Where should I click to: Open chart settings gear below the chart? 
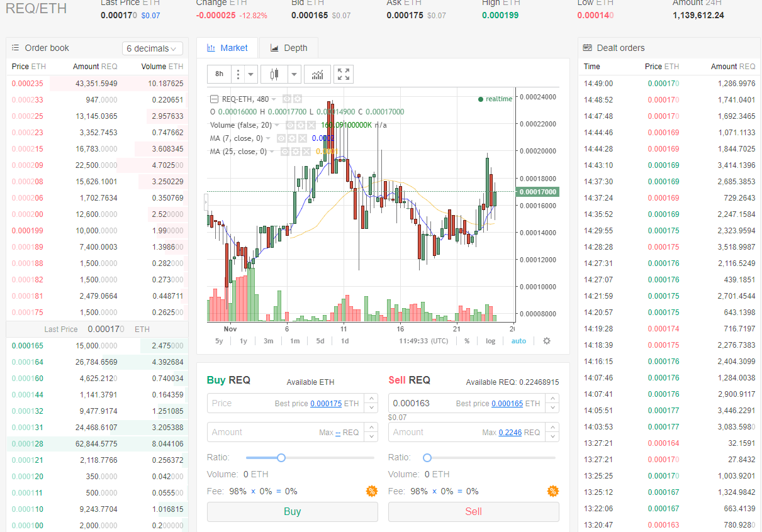(x=546, y=341)
